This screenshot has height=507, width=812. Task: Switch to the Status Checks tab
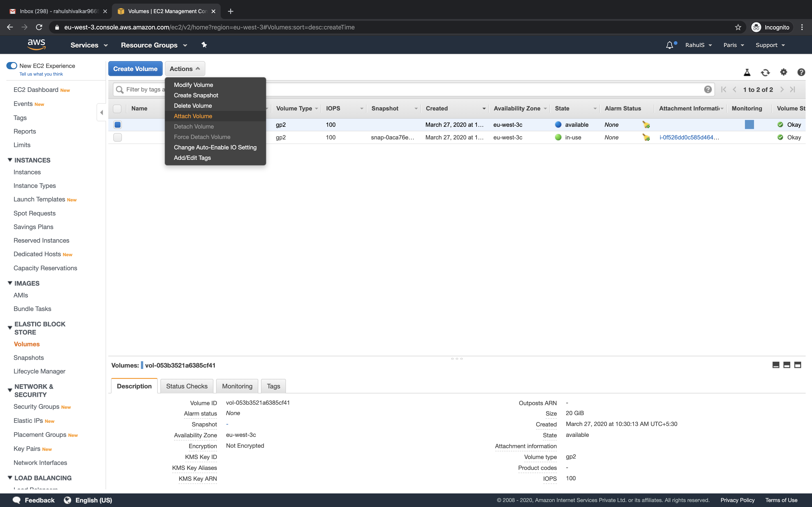click(x=186, y=386)
